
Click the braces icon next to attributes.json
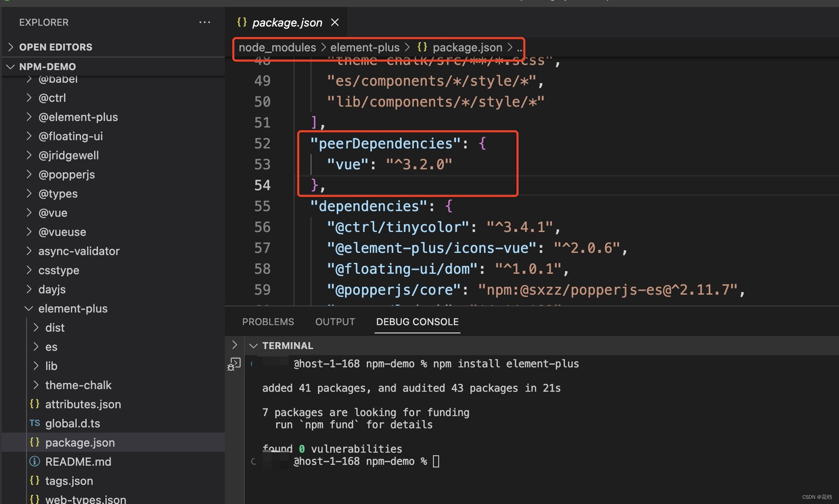[x=35, y=404]
